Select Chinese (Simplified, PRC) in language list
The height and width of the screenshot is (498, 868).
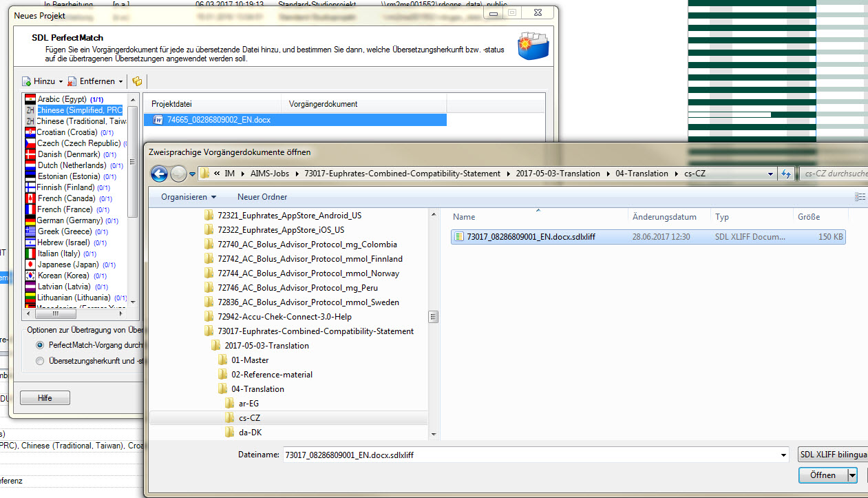point(80,110)
